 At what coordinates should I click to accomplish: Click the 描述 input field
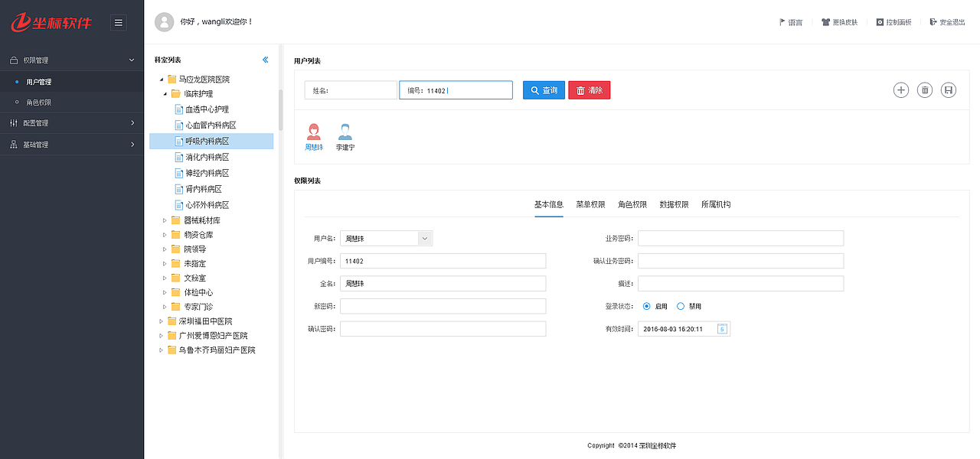pyautogui.click(x=741, y=284)
